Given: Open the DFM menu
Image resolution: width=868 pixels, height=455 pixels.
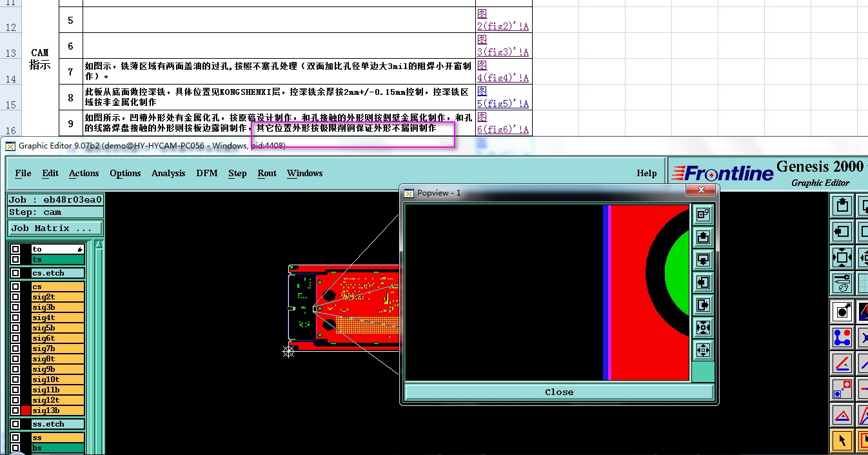Looking at the screenshot, I should [x=207, y=173].
